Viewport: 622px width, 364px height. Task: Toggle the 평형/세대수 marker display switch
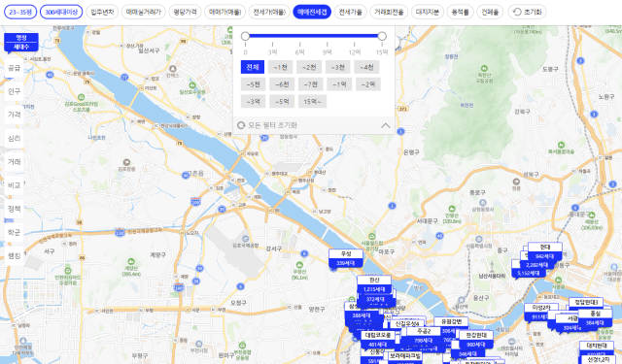coord(21,43)
